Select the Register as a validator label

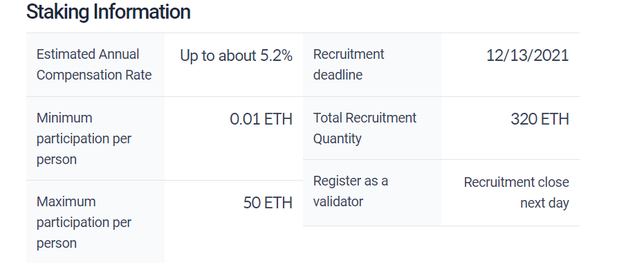[x=350, y=191]
